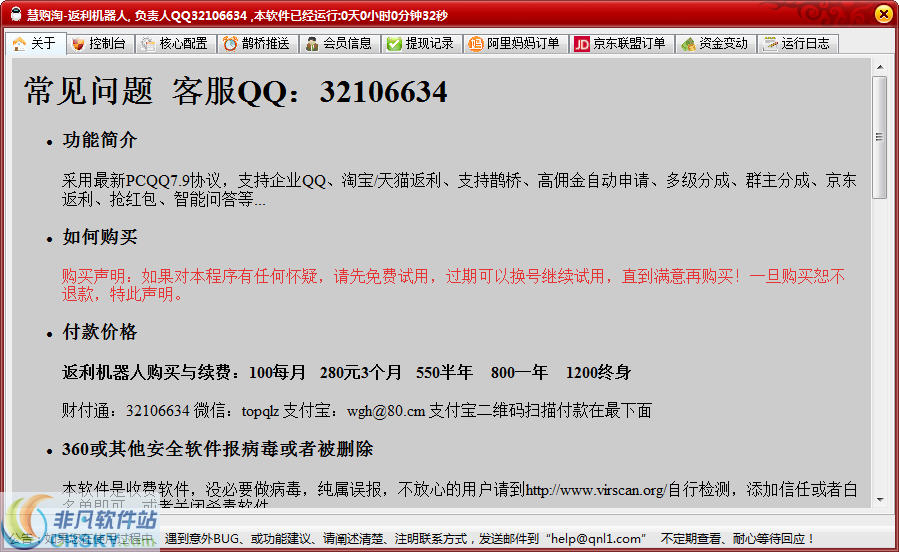Open the 运行日志 tab

[798, 44]
